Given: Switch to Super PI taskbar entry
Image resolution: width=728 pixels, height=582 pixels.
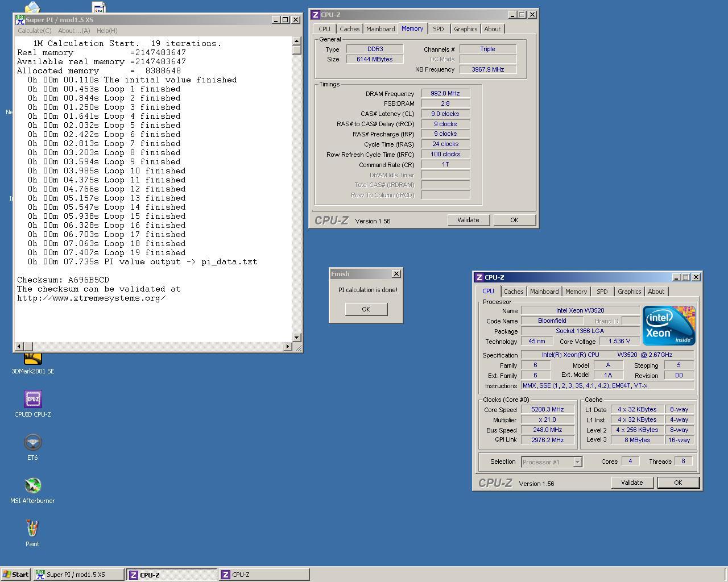Looking at the screenshot, I should click(78, 575).
